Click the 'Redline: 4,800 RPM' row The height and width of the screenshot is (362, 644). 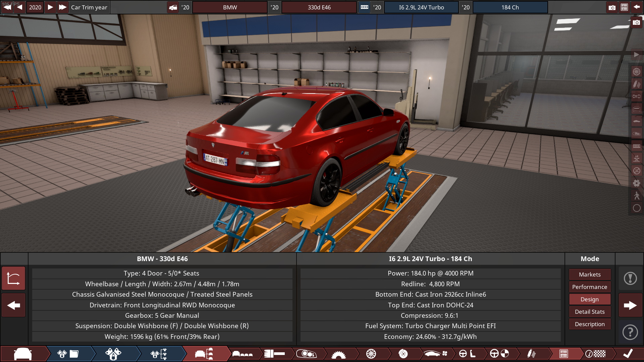coord(430,284)
